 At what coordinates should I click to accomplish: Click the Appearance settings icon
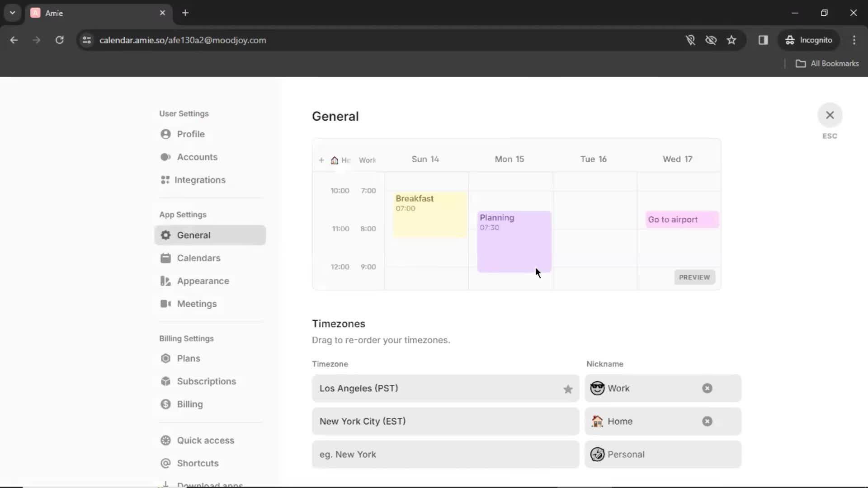pos(165,281)
